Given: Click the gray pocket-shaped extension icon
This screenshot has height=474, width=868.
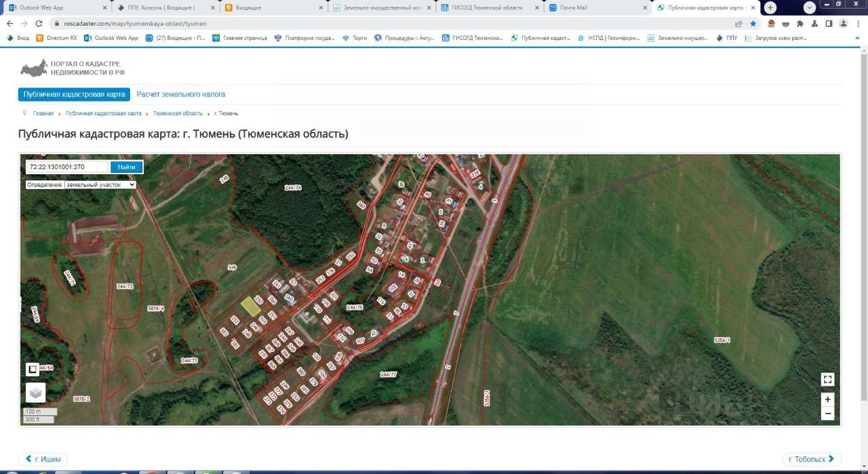Looking at the screenshot, I should 786,23.
